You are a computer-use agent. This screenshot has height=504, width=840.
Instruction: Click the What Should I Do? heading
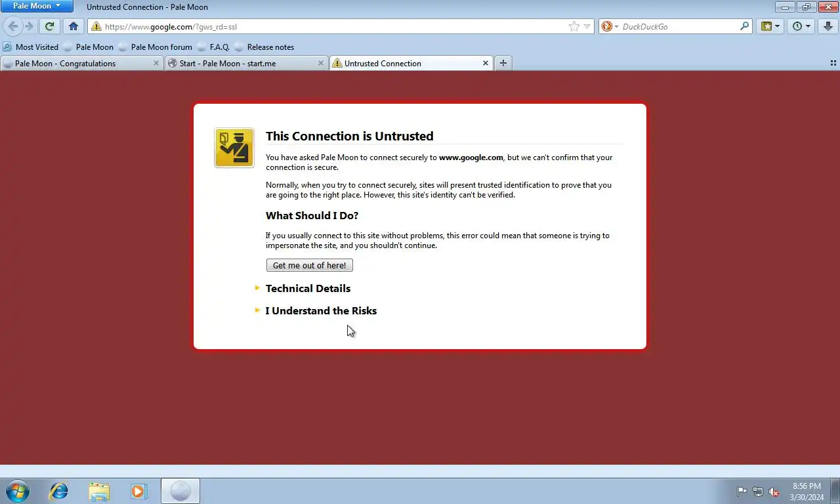point(312,215)
